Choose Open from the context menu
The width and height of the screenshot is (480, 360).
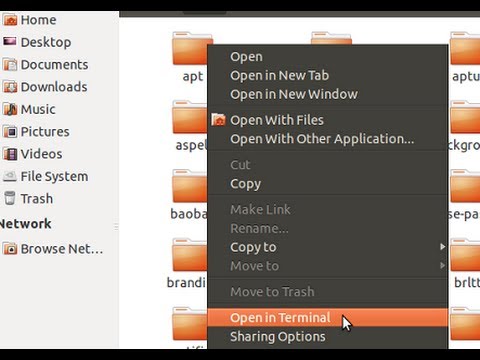[328, 57]
